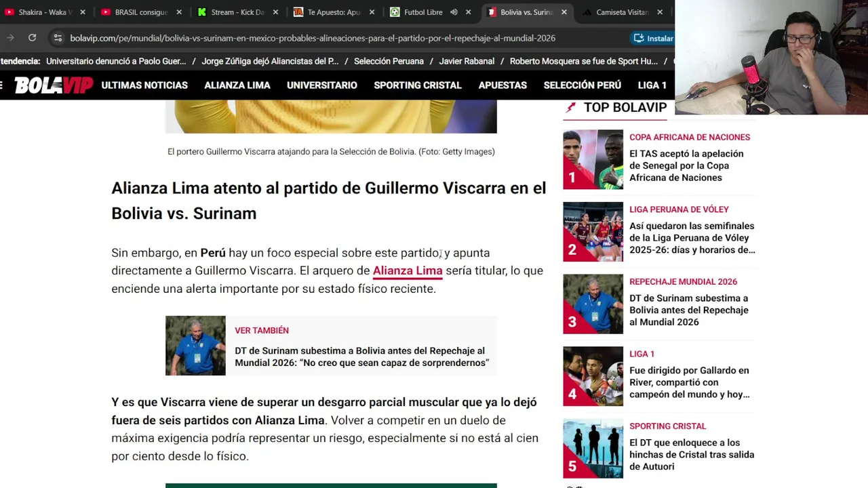
Task: Open volleyball thumbnail for top story 2
Action: click(593, 232)
